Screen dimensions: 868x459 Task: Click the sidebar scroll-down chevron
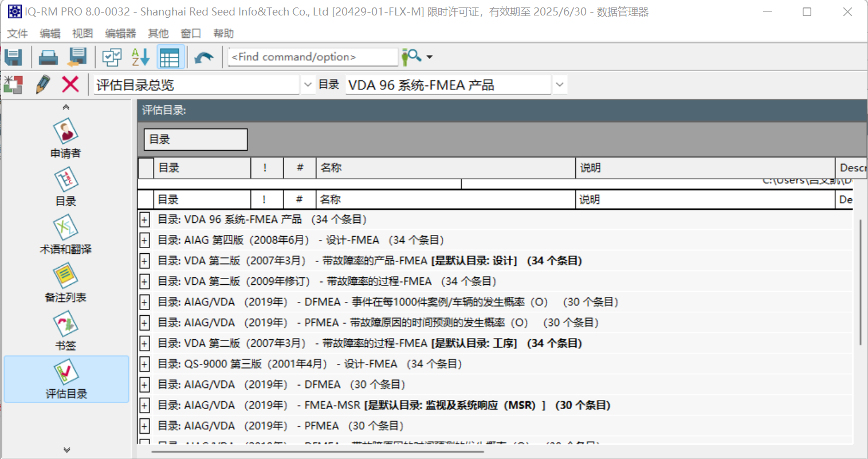click(x=66, y=450)
